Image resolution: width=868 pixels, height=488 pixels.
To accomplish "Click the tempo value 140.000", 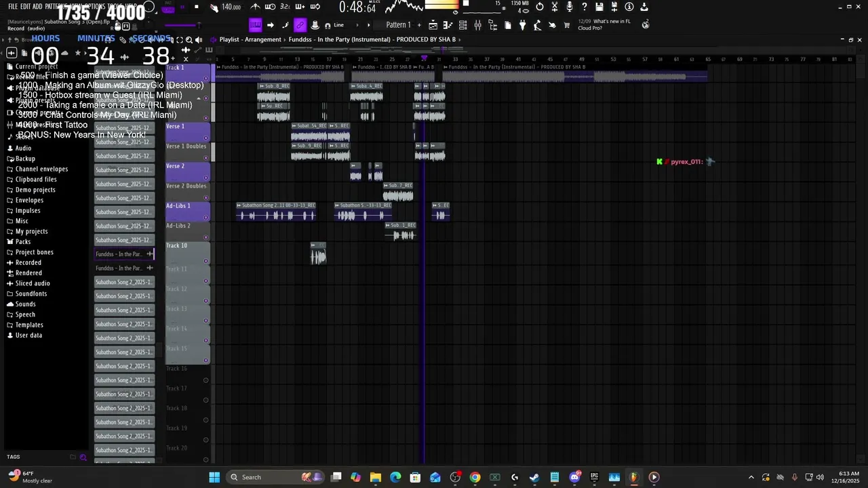I will tap(231, 7).
